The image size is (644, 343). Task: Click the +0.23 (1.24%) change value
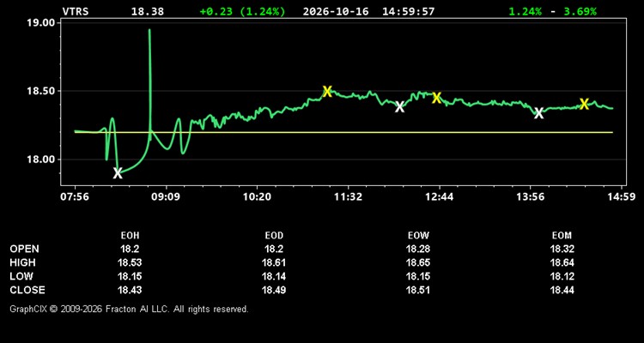pos(242,11)
